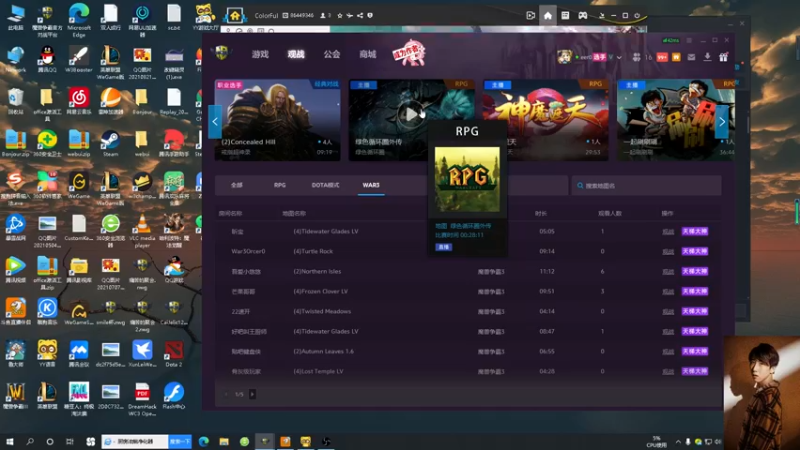Image resolution: width=800 pixels, height=450 pixels.
Task: Select the WAR3 filter tab
Action: pos(371,185)
